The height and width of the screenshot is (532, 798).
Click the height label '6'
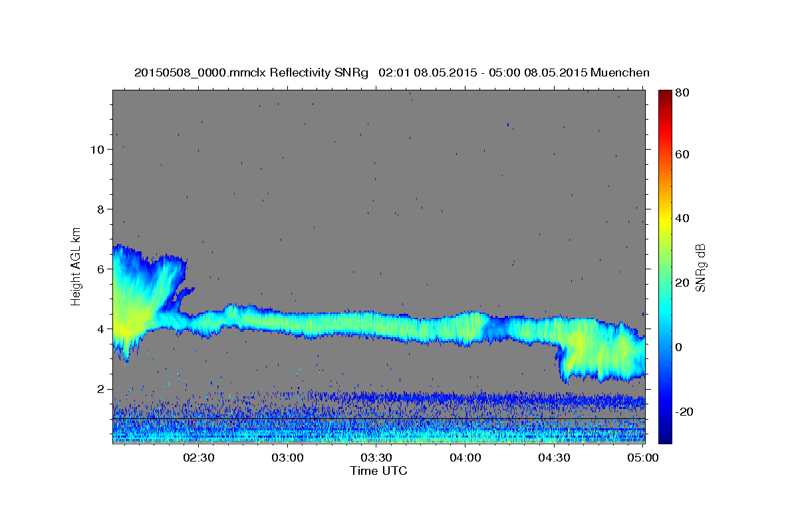[100, 269]
